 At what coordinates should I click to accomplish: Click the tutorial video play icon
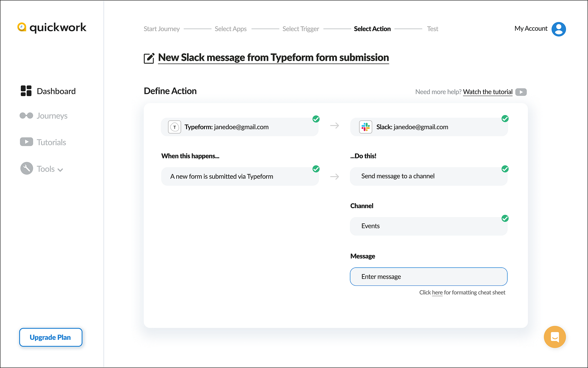coord(521,92)
